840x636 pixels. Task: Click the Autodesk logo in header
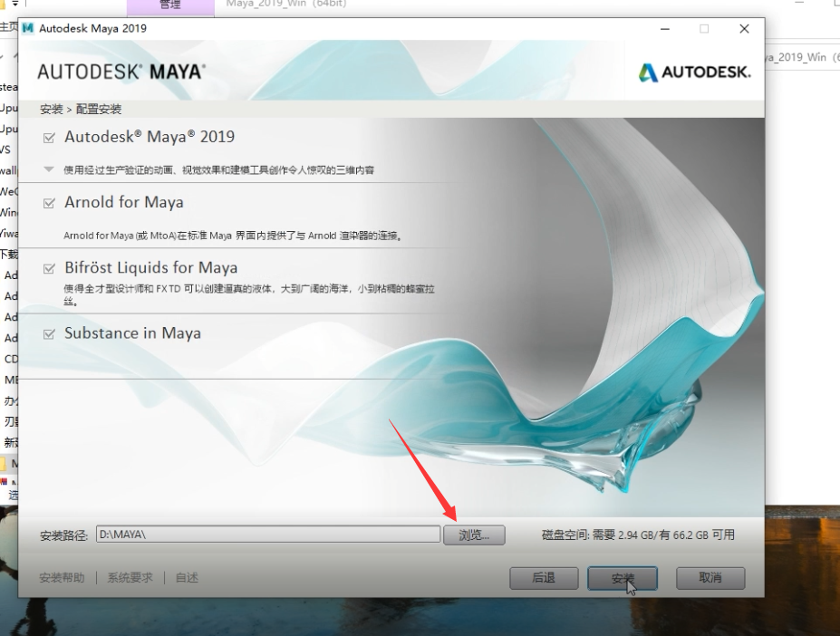(694, 72)
